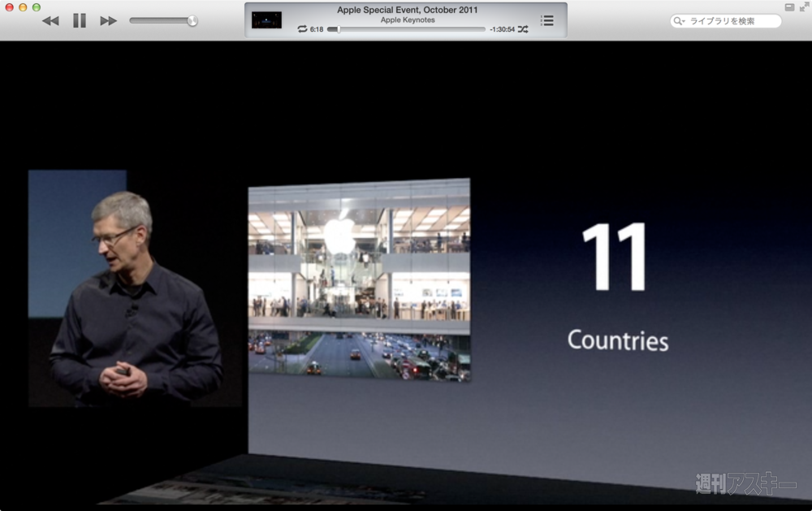Close the iTunes window with the red button

click(9, 7)
